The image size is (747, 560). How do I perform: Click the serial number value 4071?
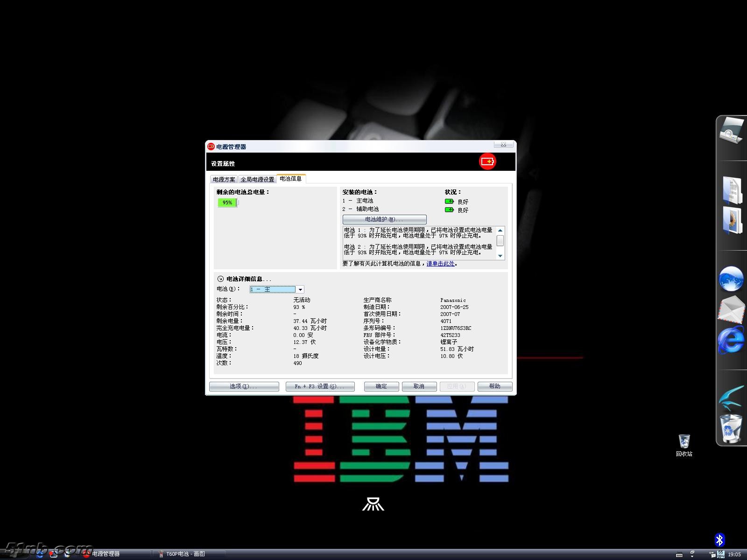pos(446,321)
